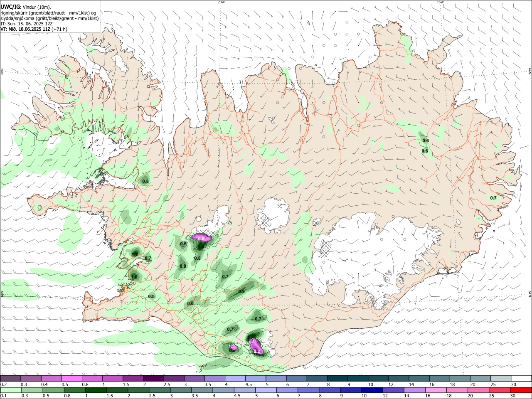532x399 pixels.
Task: Click the '2.2' precipitation value on the map
Action: pos(257,352)
